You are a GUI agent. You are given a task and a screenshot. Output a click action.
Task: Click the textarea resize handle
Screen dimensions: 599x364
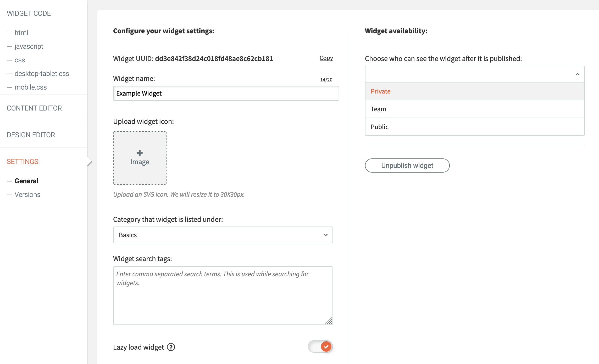(329, 321)
